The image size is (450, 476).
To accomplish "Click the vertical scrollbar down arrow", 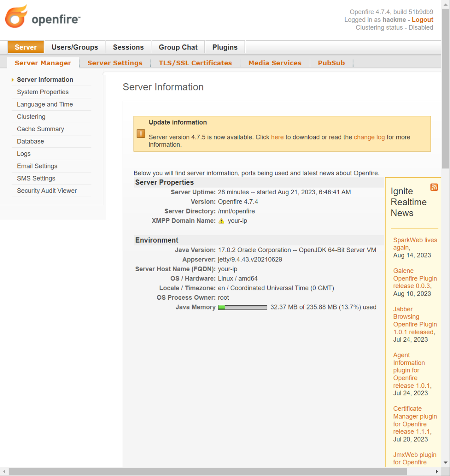I will pos(445,463).
